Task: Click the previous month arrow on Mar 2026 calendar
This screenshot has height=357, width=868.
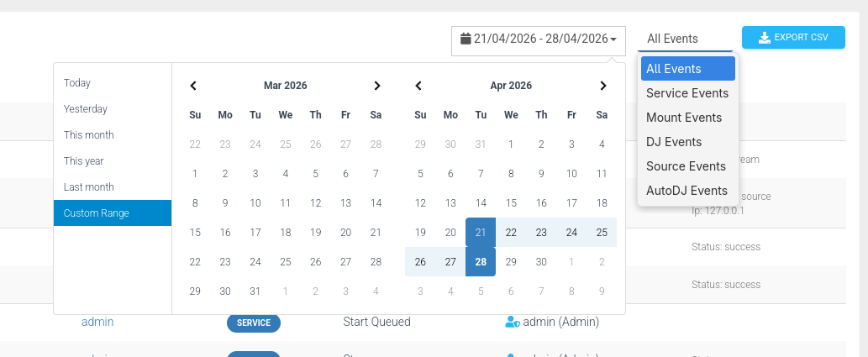Action: pos(194,86)
